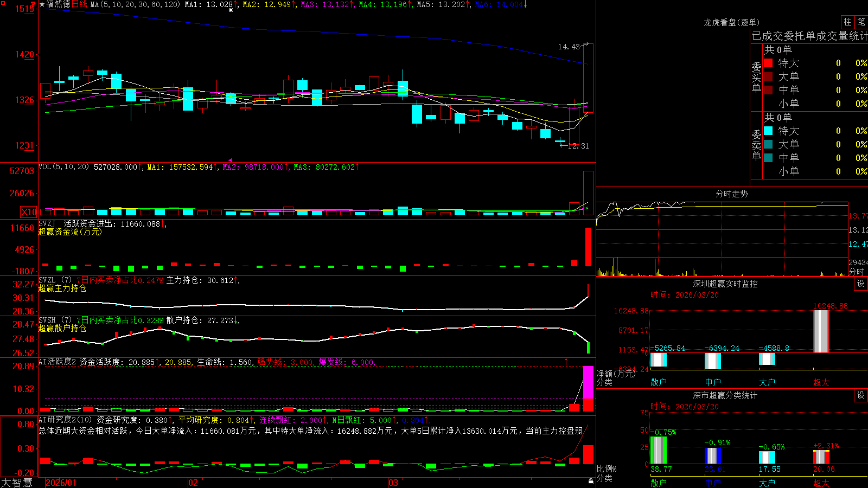Switch 龙虎看盘 to 笔 tick view
This screenshot has width=868, height=488.
(861, 22)
